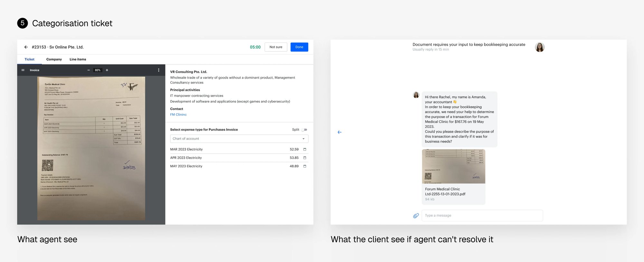This screenshot has height=262, width=644.
Task: Click the Forum Medical Clinic pdf attachment name
Action: (445, 192)
